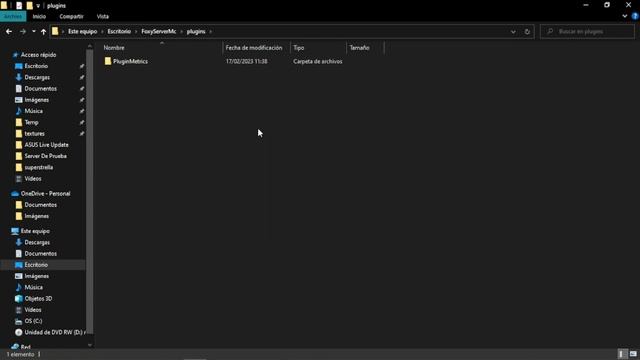640x360 pixels.
Task: Click the Buscar en plugins search box
Action: [587, 31]
